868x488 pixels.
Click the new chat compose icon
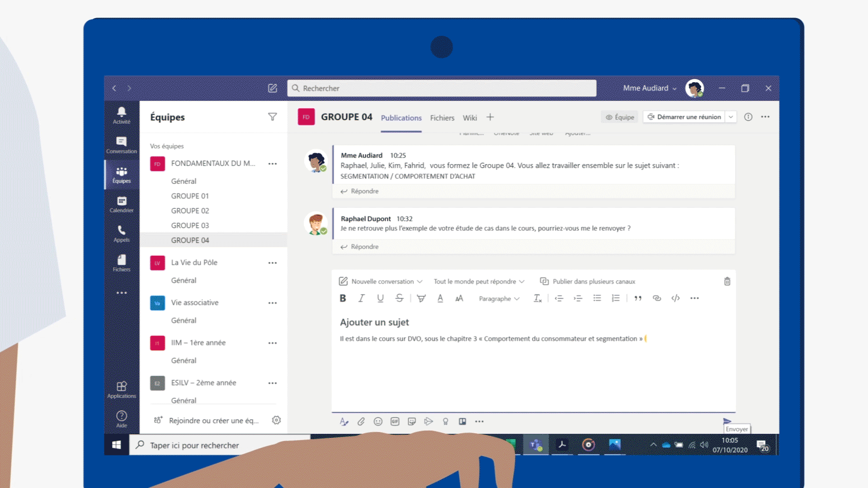(273, 88)
